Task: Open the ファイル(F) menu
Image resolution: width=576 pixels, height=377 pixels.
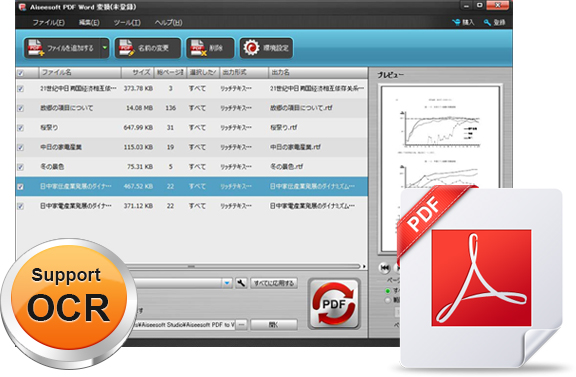Action: [48, 23]
